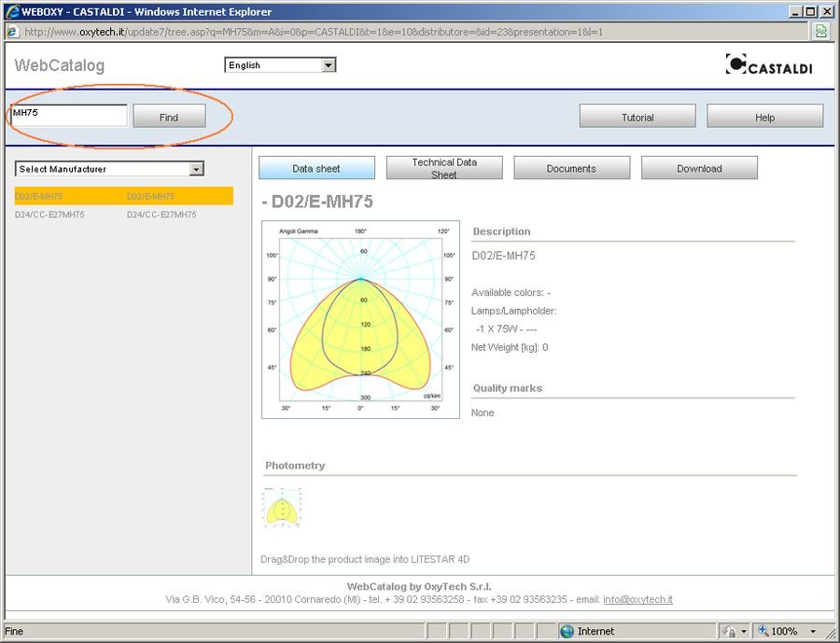Click the Castaldi logo

769,64
